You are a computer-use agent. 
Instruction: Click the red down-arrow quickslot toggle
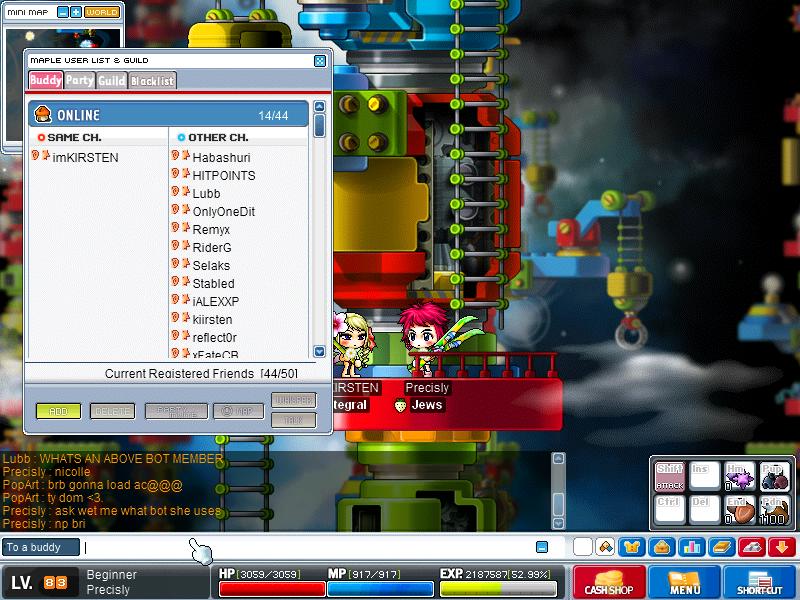(x=782, y=547)
